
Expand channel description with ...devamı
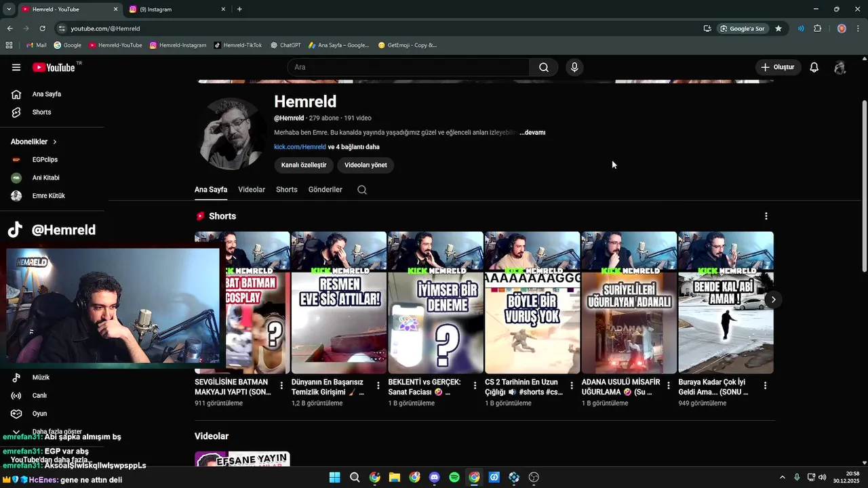[532, 133]
